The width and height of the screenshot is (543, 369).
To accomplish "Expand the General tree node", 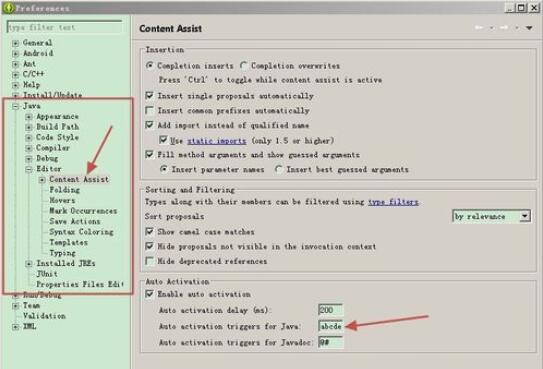I will click(16, 43).
